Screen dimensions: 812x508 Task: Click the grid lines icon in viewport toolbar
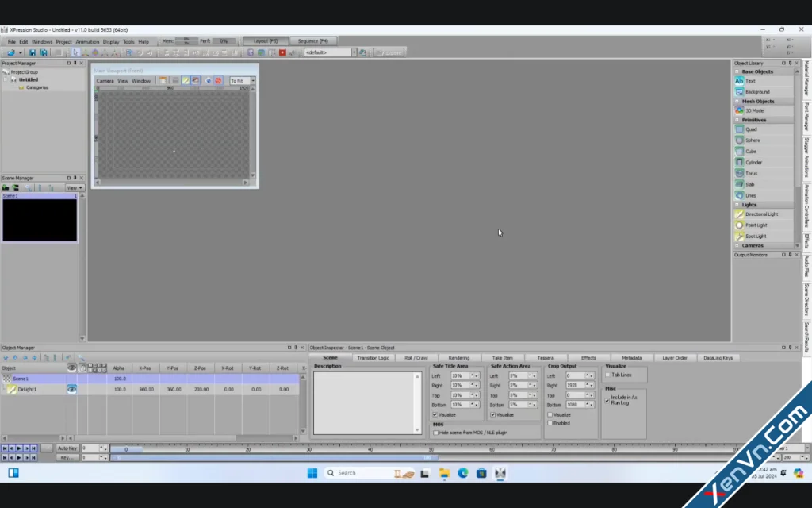[175, 81]
